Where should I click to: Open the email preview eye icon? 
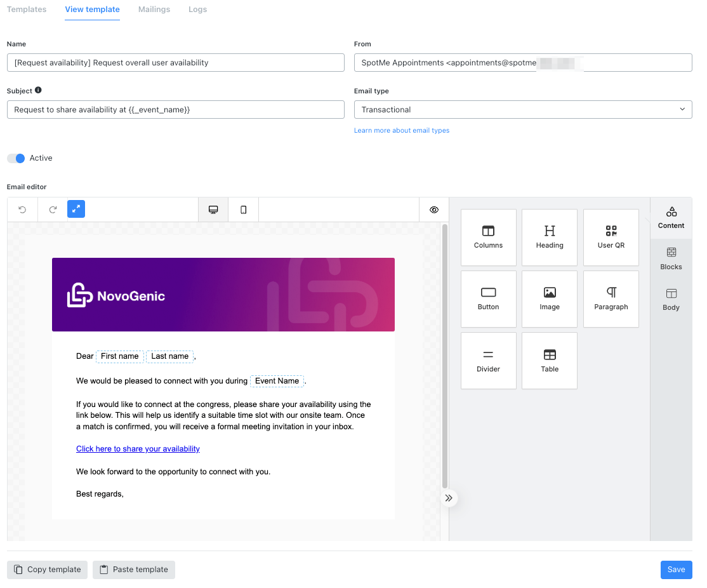pos(433,210)
